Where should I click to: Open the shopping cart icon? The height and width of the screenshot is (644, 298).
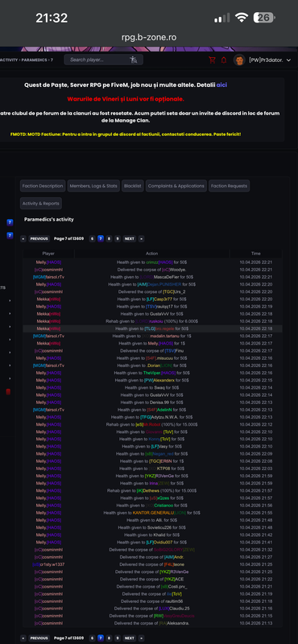click(x=212, y=60)
